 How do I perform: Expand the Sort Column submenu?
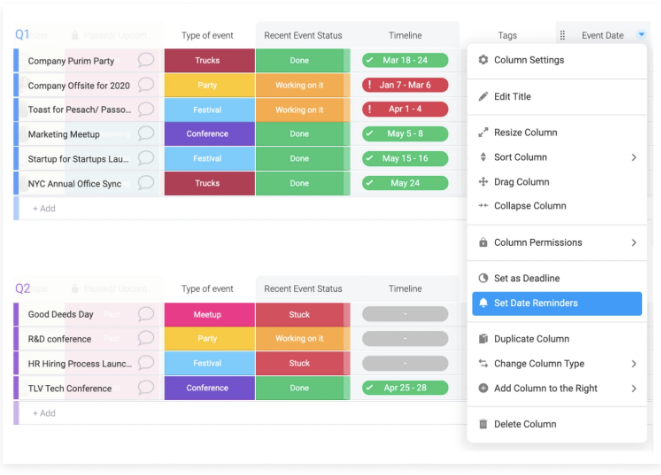pyautogui.click(x=633, y=158)
